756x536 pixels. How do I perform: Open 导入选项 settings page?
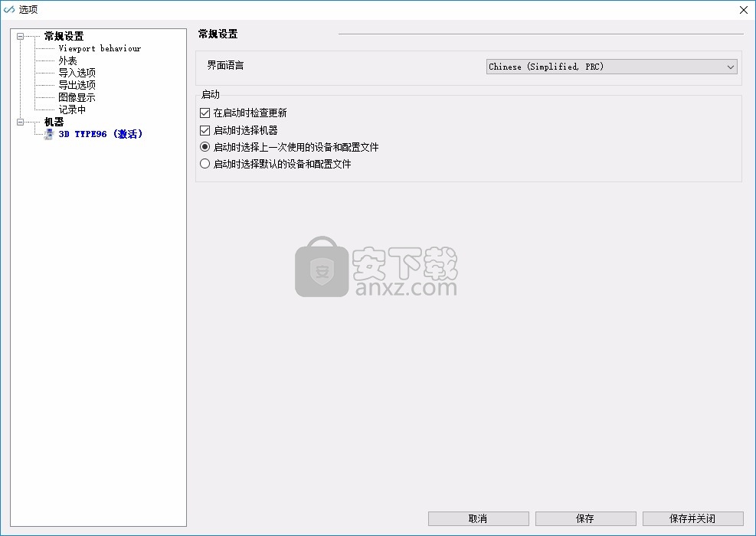(x=77, y=73)
